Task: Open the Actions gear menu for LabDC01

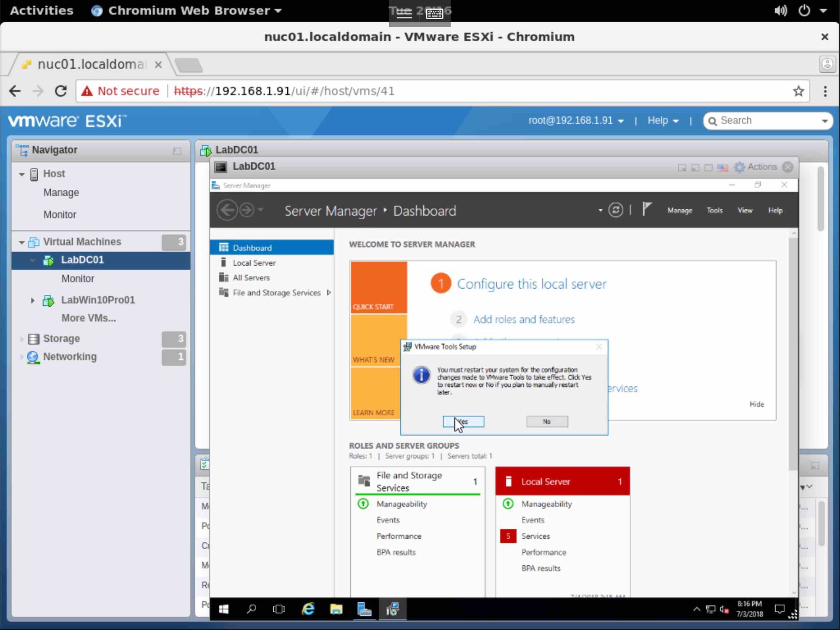Action: point(756,167)
